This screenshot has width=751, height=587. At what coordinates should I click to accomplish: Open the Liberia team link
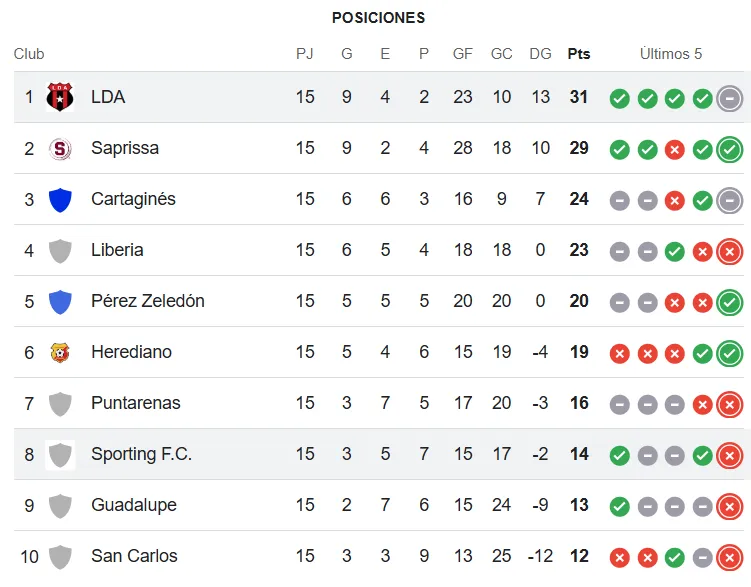tap(117, 250)
